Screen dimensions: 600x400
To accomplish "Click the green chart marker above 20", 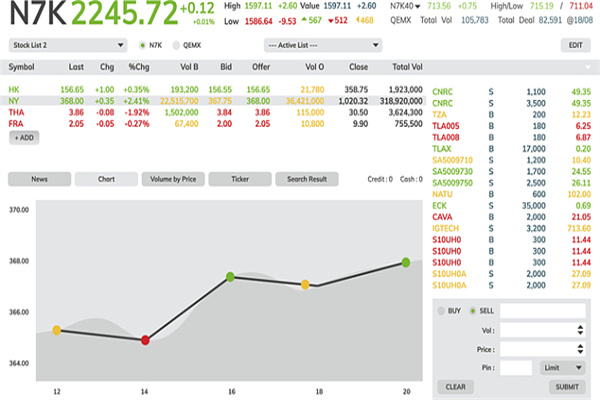I will pos(406,262).
